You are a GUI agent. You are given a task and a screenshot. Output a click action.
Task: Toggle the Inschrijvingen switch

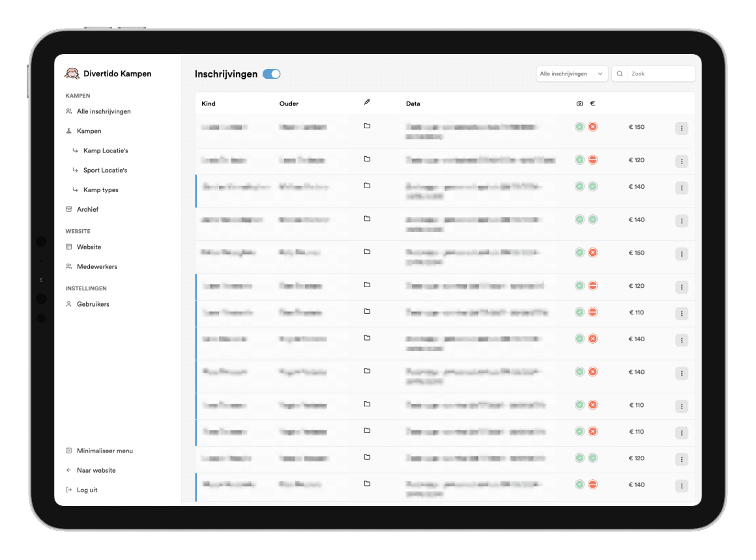pos(271,74)
